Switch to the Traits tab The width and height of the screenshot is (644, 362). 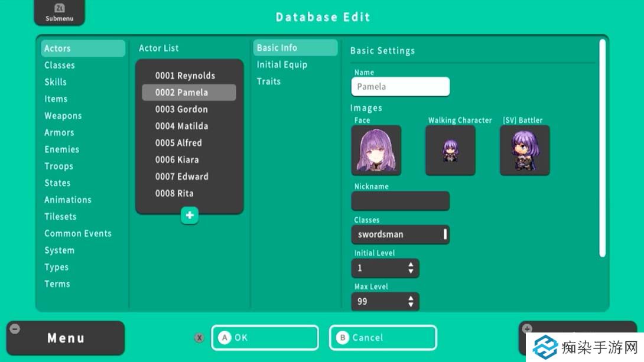(x=269, y=81)
